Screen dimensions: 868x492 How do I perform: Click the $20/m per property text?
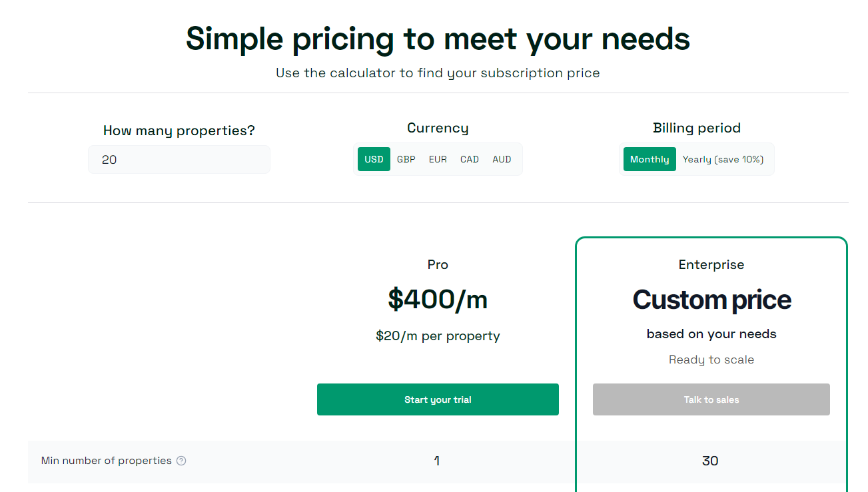[438, 336]
